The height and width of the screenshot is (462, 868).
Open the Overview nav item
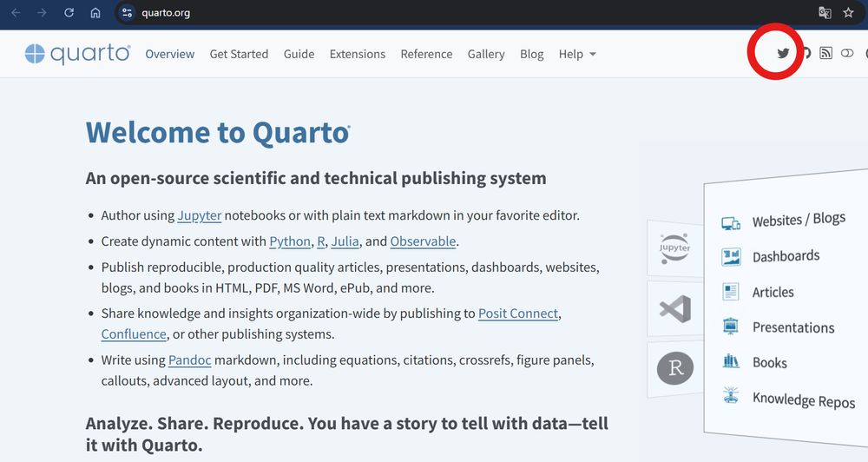169,55
